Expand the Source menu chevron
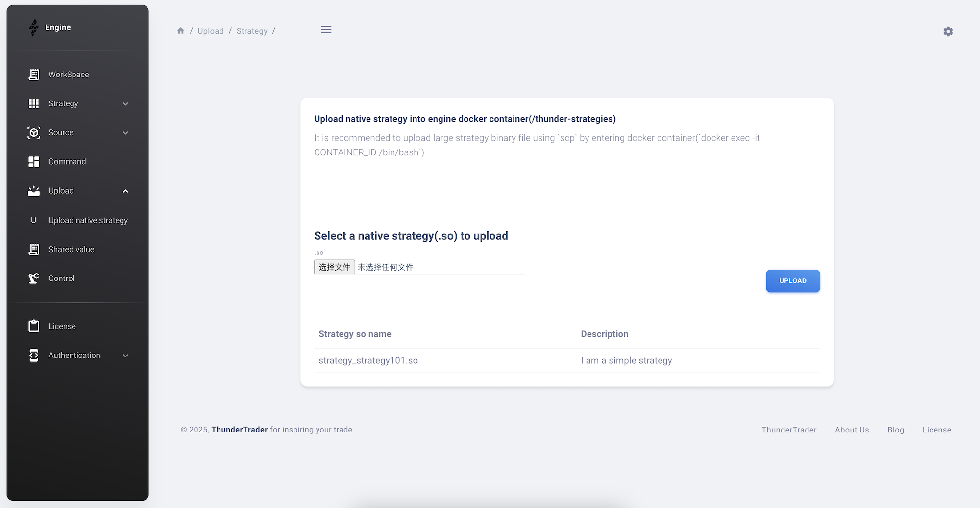 click(x=125, y=133)
